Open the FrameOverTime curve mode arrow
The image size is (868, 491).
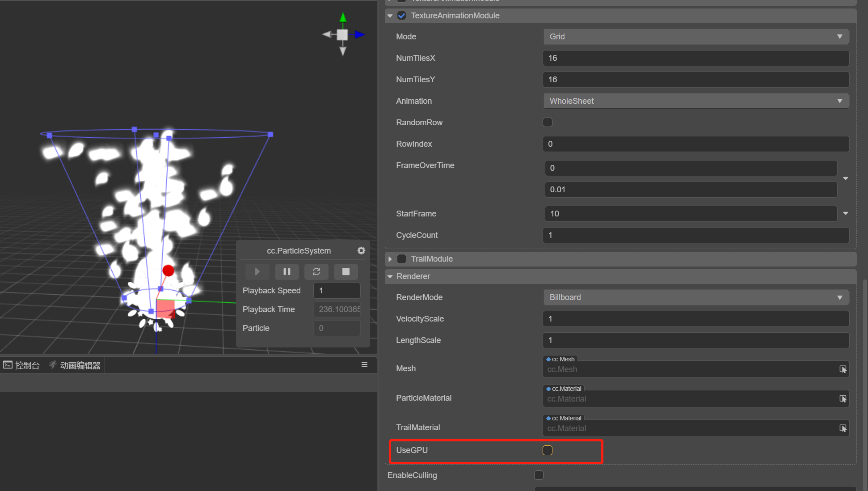(845, 178)
